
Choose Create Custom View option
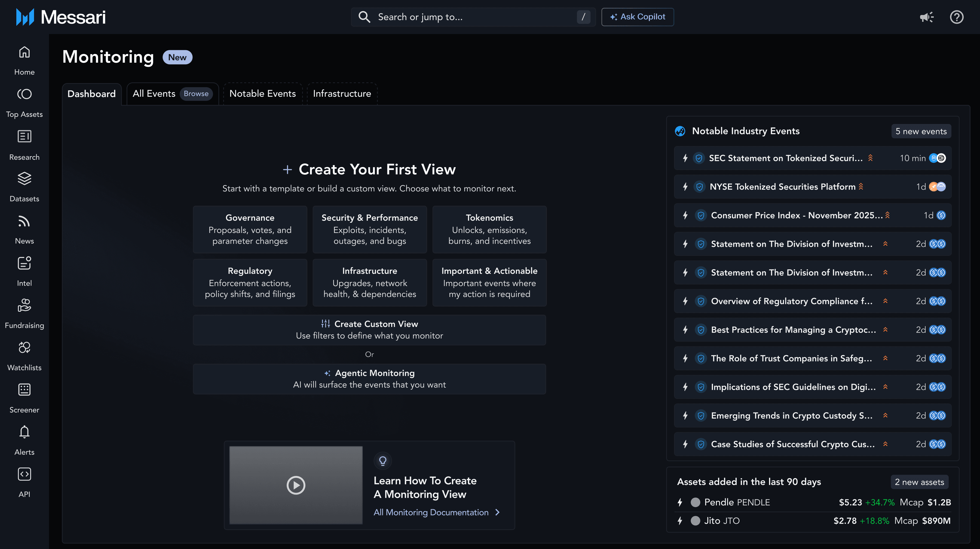click(369, 330)
